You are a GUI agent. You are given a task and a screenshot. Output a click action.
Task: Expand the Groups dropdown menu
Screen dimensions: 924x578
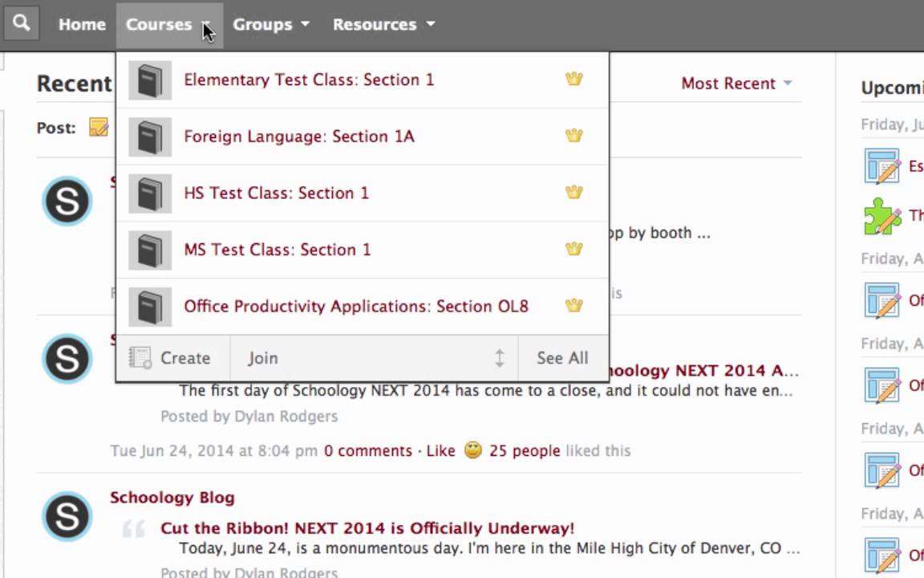271,24
